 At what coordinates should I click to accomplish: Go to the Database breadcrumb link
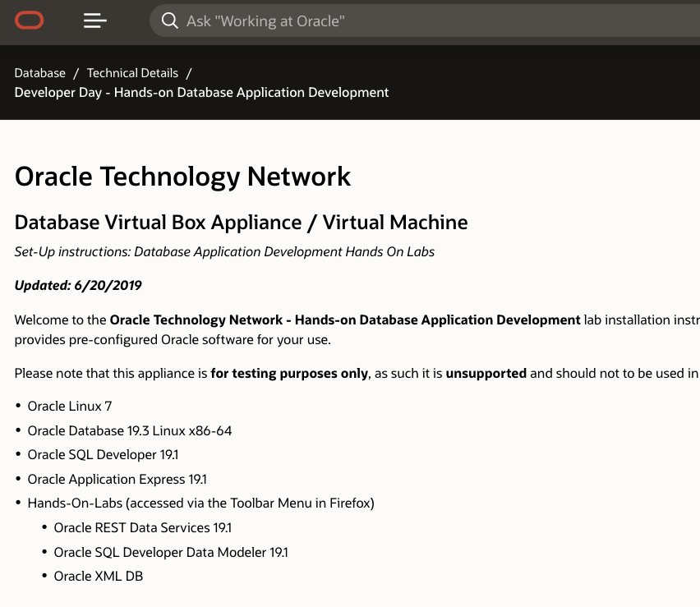pyautogui.click(x=39, y=73)
